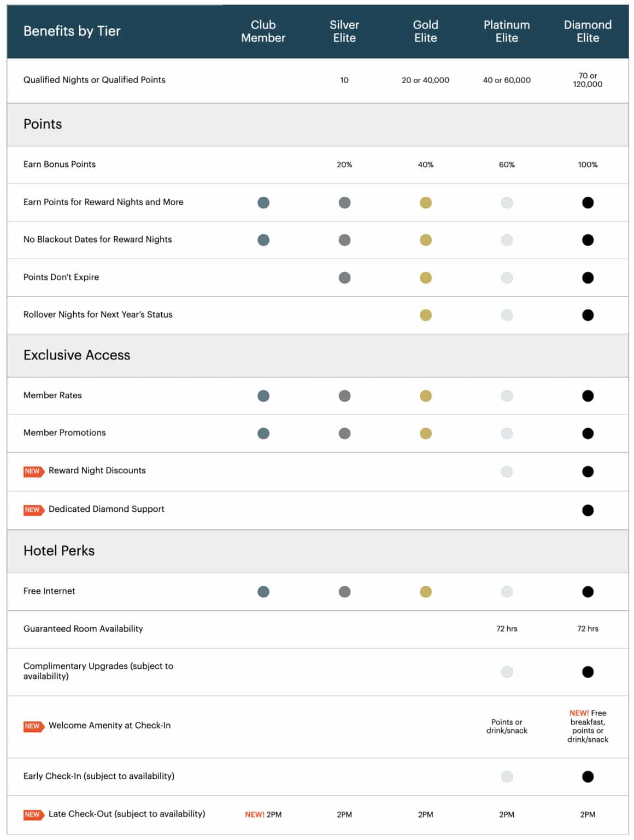This screenshot has width=634, height=840.
Task: Select the Diamond Elite column header
Action: pos(588,31)
